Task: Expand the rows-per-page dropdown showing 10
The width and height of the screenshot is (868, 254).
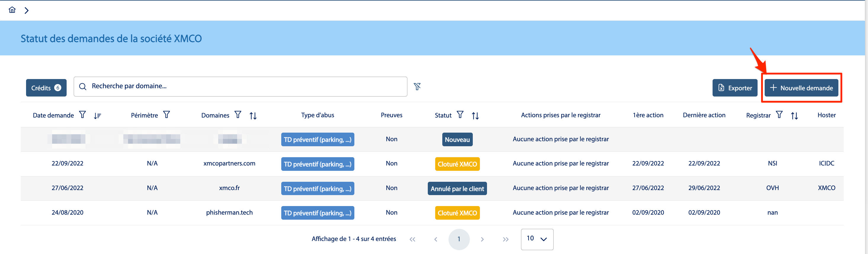Action: point(537,239)
